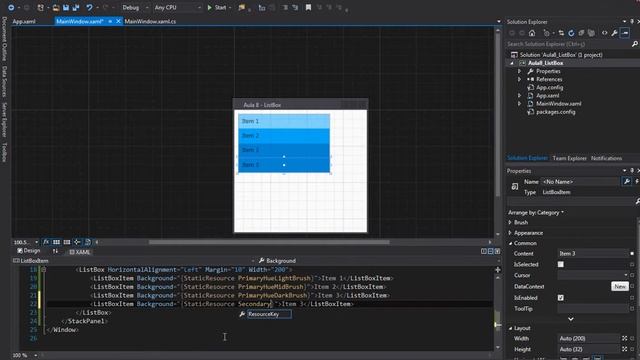Toggle the IsEnabled checkbox
This screenshot has height=360, width=640.
[561, 298]
